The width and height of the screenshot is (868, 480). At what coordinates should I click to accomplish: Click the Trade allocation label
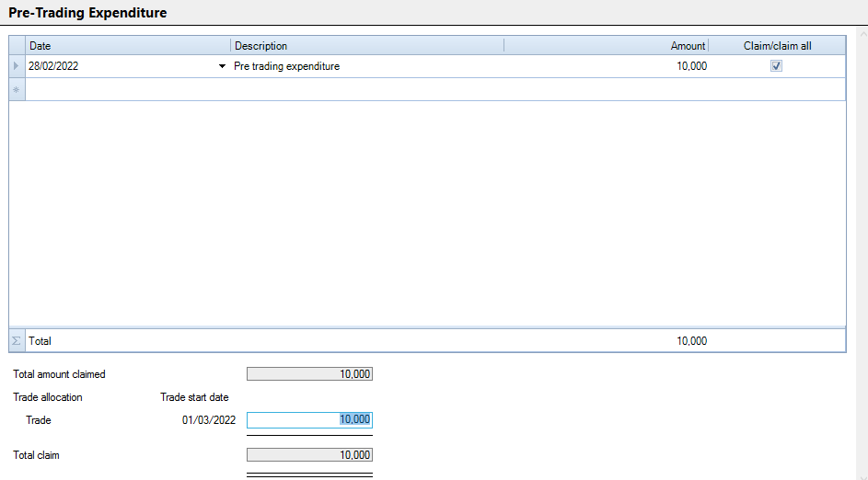point(48,397)
